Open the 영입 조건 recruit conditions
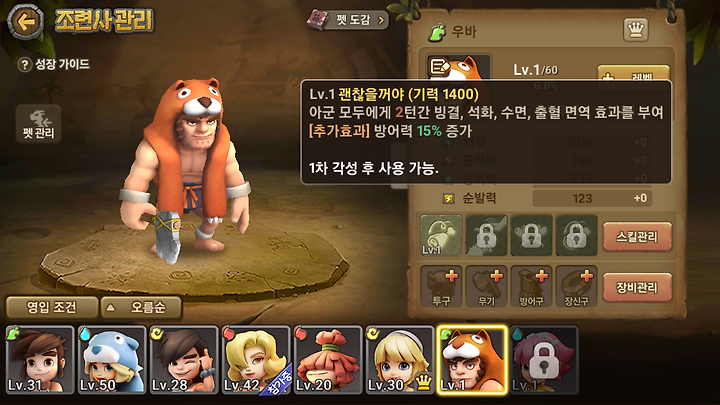 pyautogui.click(x=52, y=307)
